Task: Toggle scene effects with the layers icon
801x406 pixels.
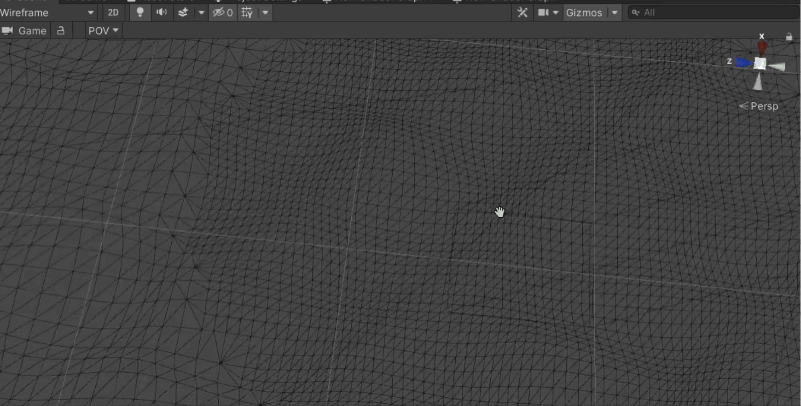Action: point(182,13)
